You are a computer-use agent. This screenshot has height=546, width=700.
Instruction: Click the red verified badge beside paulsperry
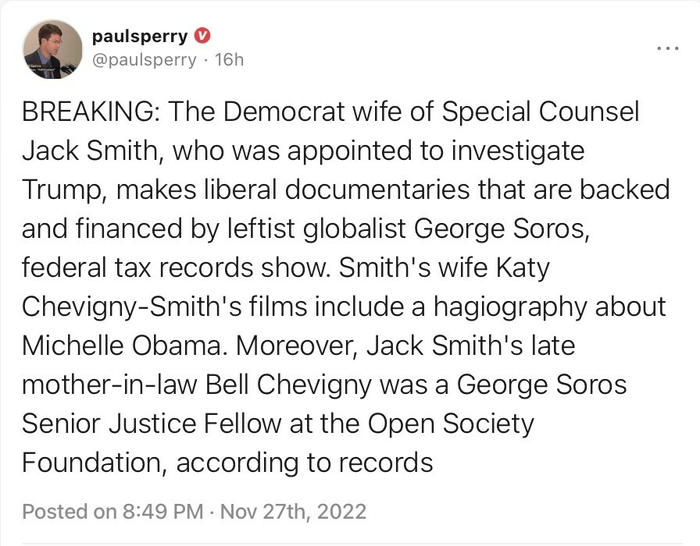[x=202, y=36]
